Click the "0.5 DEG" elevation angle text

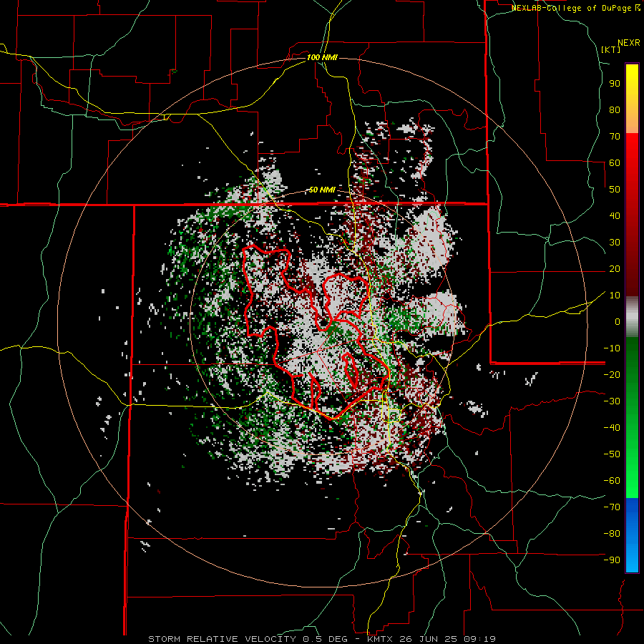click(325, 639)
